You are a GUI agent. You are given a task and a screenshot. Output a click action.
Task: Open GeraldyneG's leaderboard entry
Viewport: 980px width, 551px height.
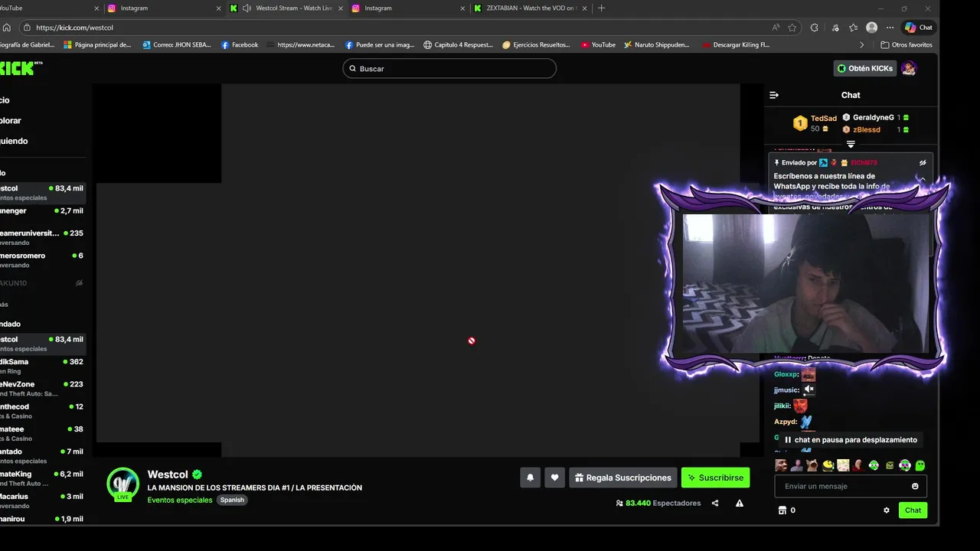pos(875,118)
